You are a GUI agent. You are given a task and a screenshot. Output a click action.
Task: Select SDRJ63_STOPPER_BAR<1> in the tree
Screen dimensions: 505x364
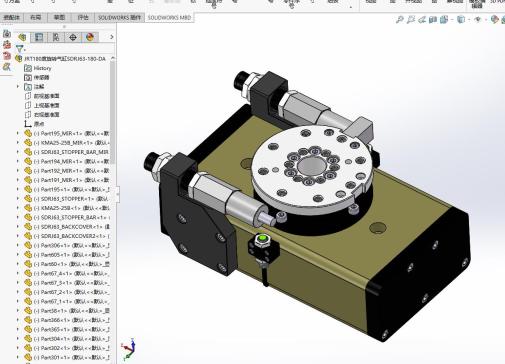coord(71,217)
